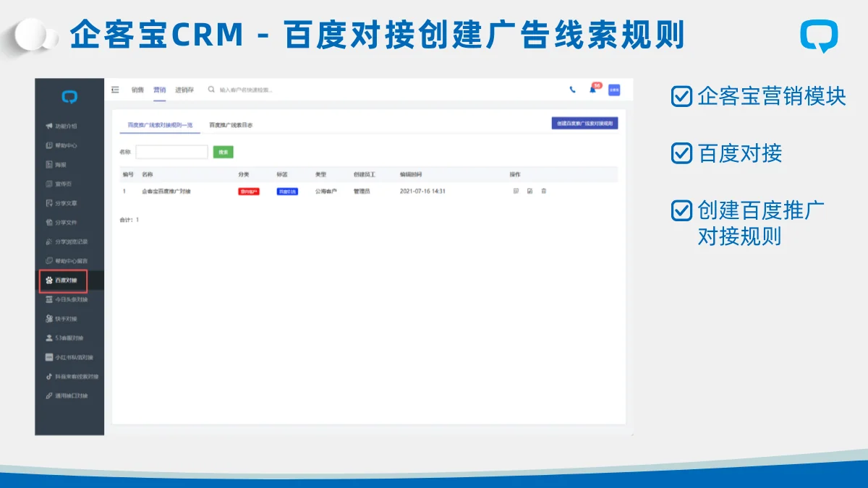Open 帮助中心留言 in the sidebar
The image size is (868, 488).
(x=70, y=261)
